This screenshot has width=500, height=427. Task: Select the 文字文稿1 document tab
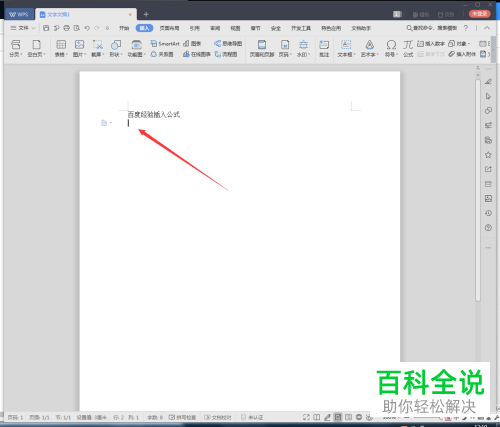point(86,14)
